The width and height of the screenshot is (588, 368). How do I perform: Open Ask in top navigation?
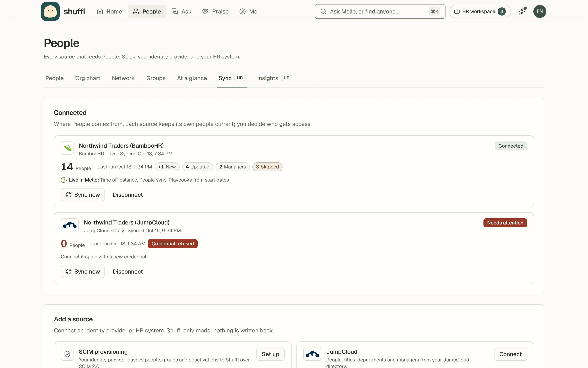point(182,11)
